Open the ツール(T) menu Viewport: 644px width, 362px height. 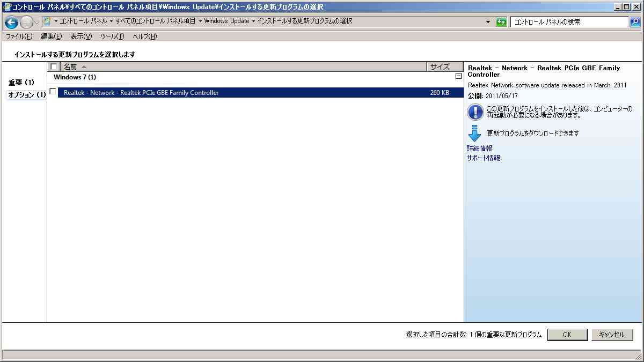[x=112, y=36]
